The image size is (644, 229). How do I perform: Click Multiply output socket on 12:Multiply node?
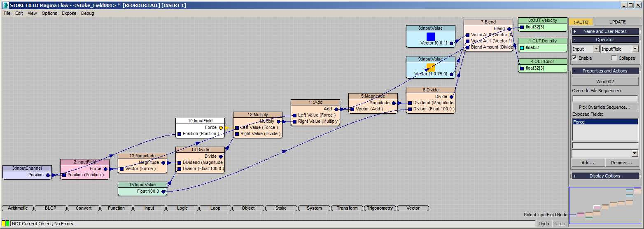tap(278, 122)
